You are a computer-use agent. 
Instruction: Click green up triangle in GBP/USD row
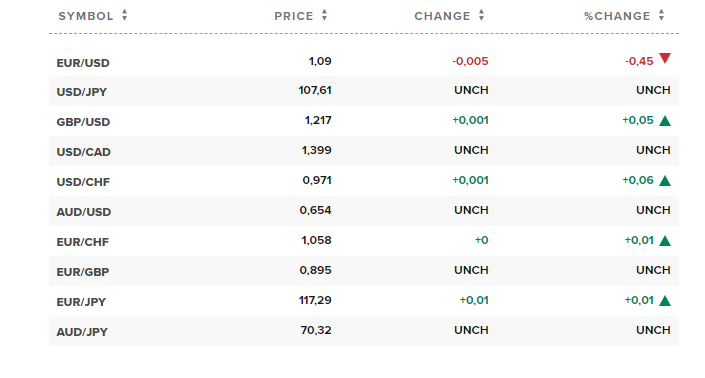(665, 120)
